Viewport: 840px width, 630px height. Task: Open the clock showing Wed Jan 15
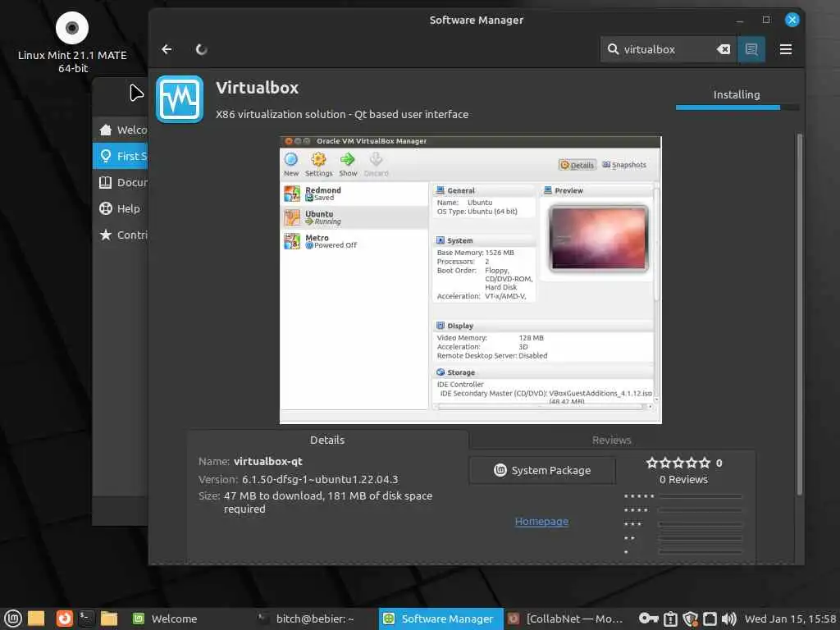(x=791, y=619)
